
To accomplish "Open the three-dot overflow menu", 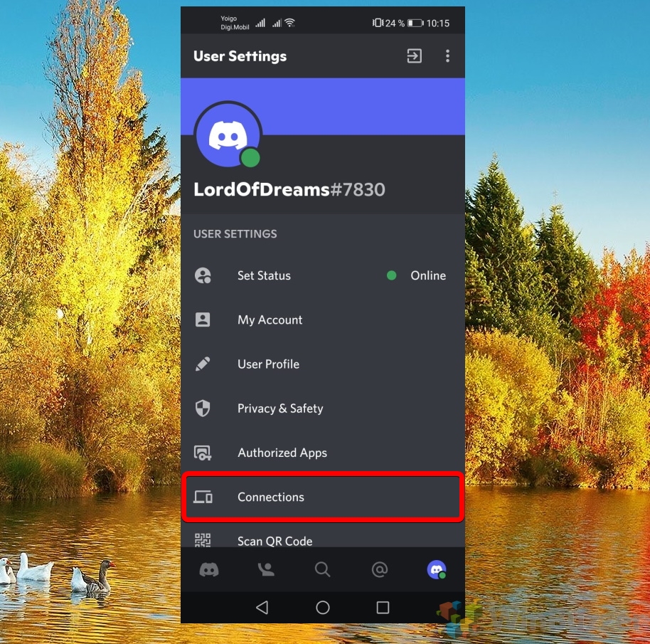I will (x=447, y=56).
